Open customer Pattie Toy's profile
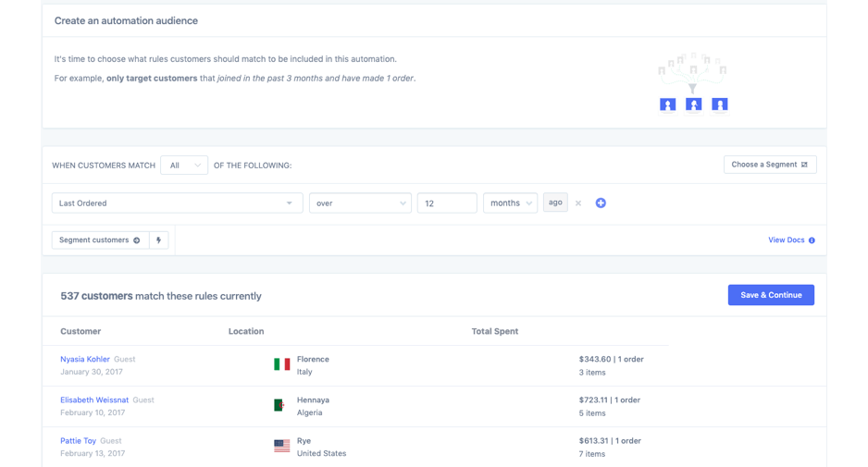Viewport: 868px width, 467px height. click(79, 440)
